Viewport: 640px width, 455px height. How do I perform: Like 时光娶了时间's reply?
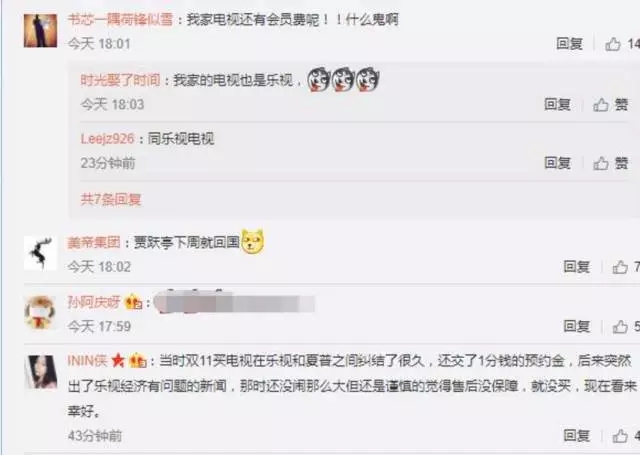coord(611,105)
